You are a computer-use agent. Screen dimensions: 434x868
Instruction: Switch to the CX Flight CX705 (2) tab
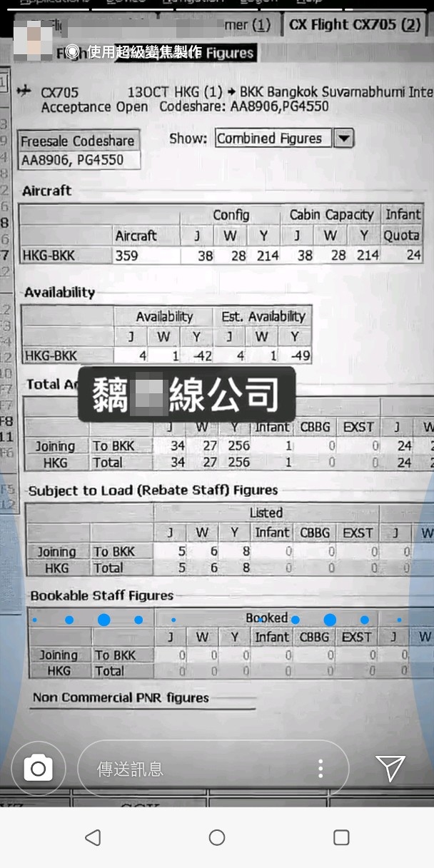pos(354,25)
